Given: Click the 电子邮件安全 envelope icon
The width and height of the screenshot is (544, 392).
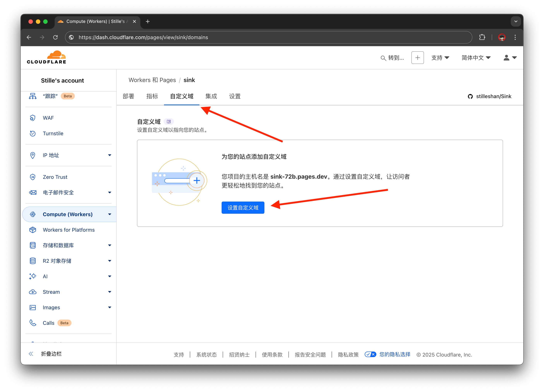Looking at the screenshot, I should click(x=33, y=192).
